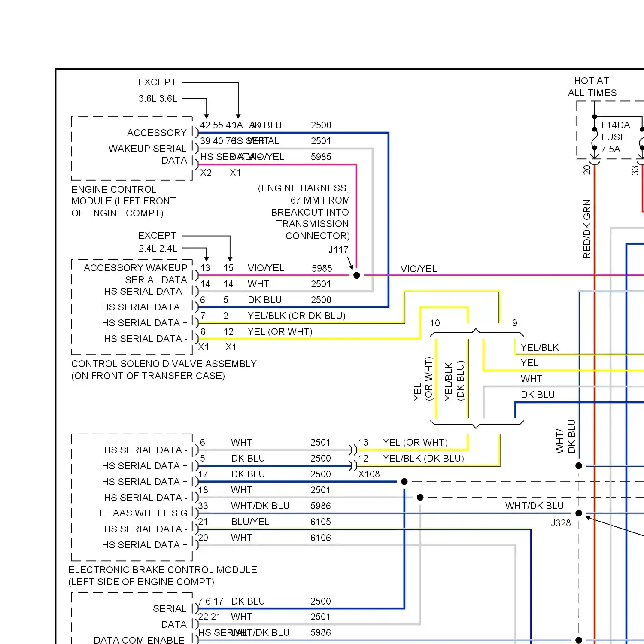Select circuit number 5985 beside VIO/YEL pin 15

[x=322, y=268]
